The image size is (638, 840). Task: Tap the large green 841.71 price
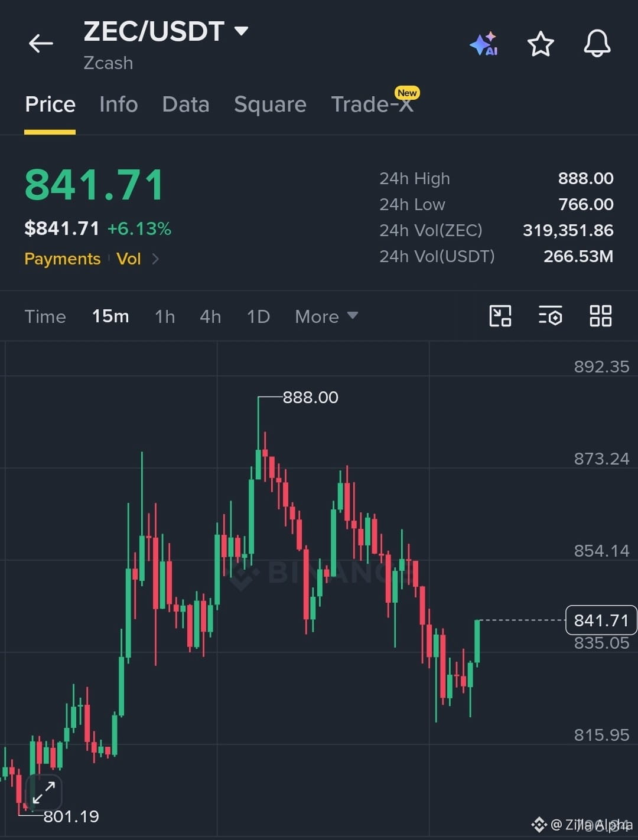(95, 185)
